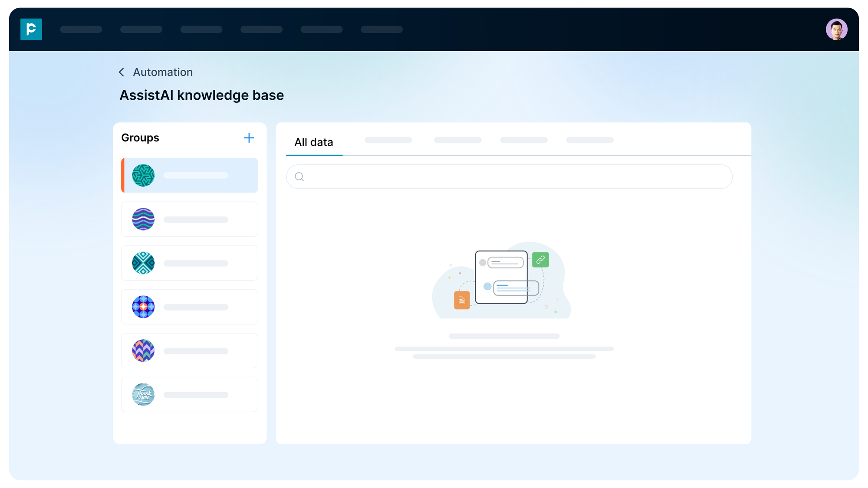The height and width of the screenshot is (488, 868).
Task: Click the back chevron beside Automation
Action: [x=122, y=72]
